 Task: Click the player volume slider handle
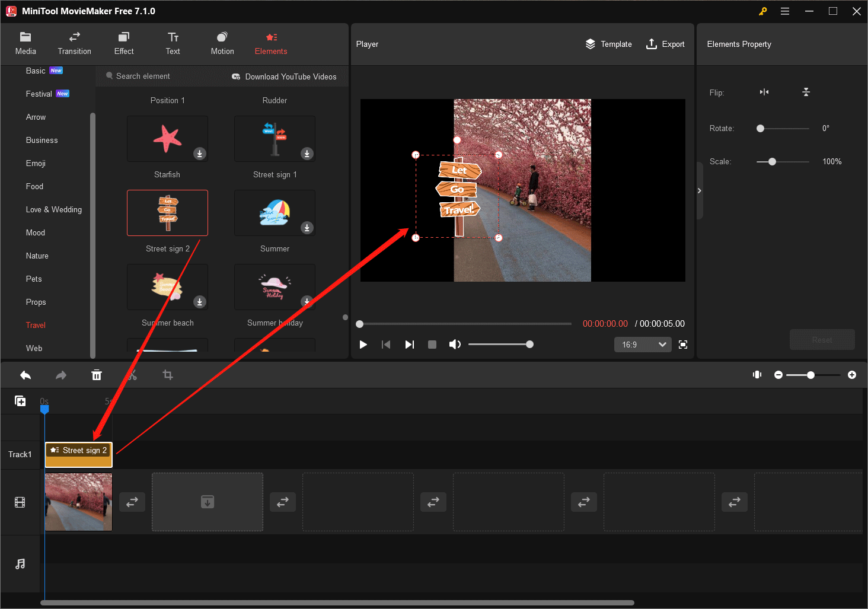529,345
